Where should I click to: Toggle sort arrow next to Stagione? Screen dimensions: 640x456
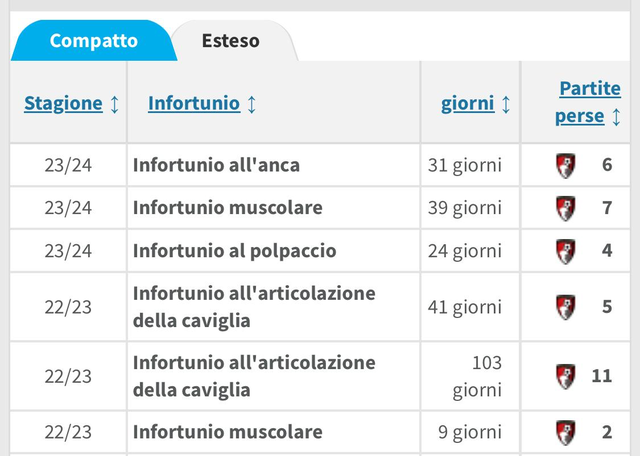(x=115, y=104)
